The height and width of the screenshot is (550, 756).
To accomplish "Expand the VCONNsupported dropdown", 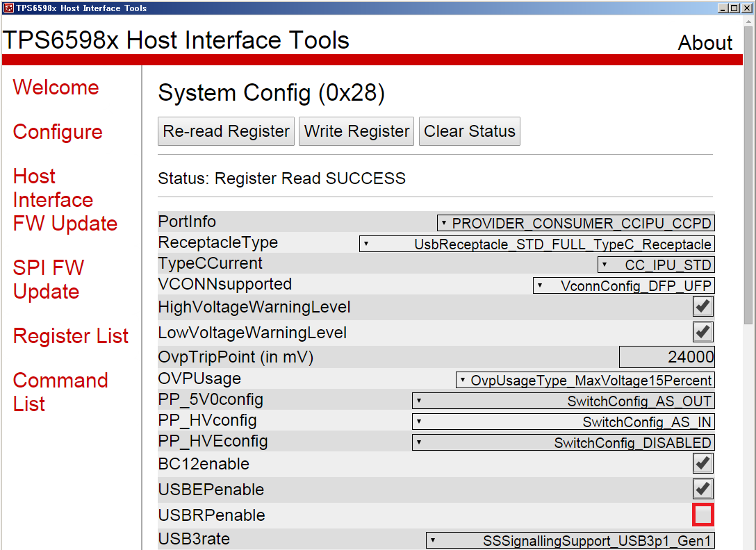I will pyautogui.click(x=623, y=285).
